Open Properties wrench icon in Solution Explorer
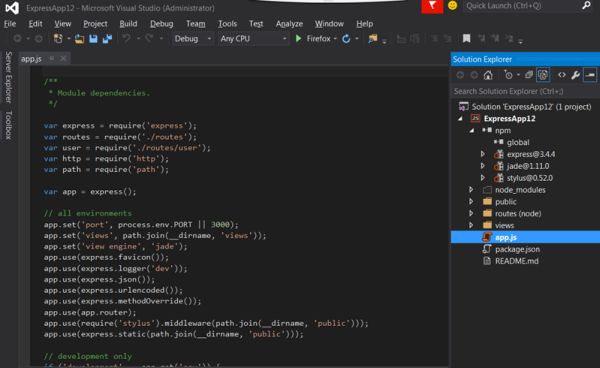600x368 pixels. pos(575,75)
